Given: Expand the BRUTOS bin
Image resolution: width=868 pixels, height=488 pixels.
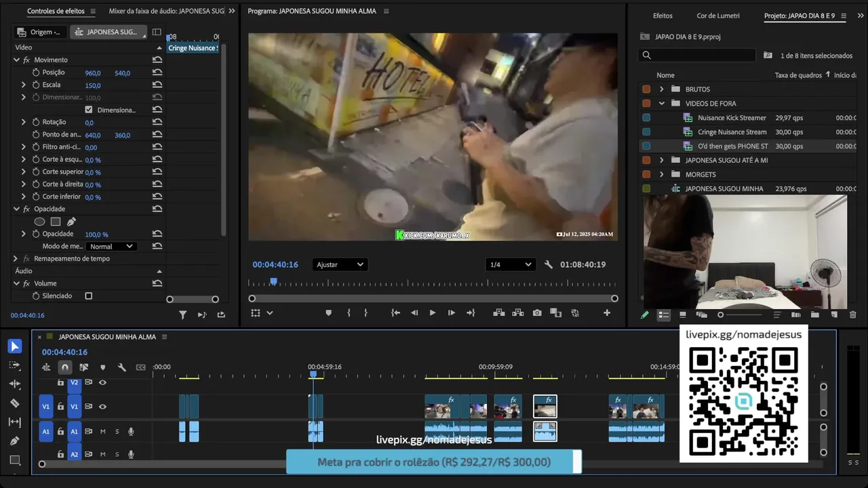Looking at the screenshot, I should point(662,89).
